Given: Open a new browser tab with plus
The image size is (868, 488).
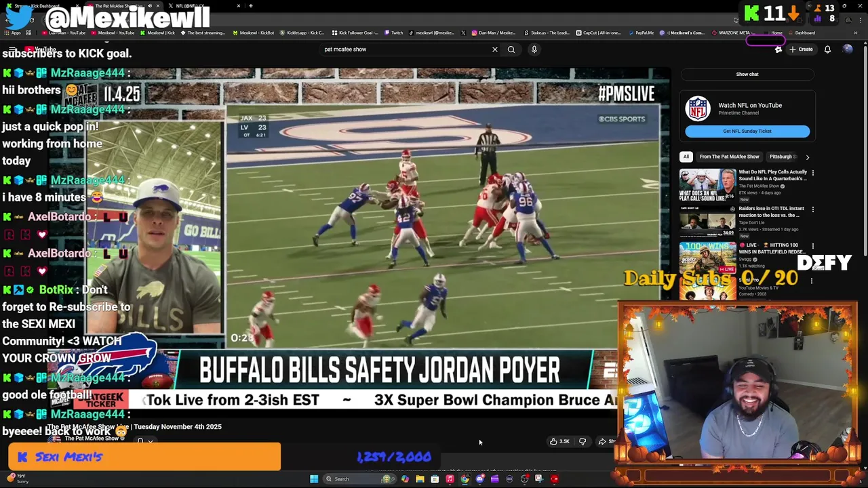Looking at the screenshot, I should pos(251,6).
